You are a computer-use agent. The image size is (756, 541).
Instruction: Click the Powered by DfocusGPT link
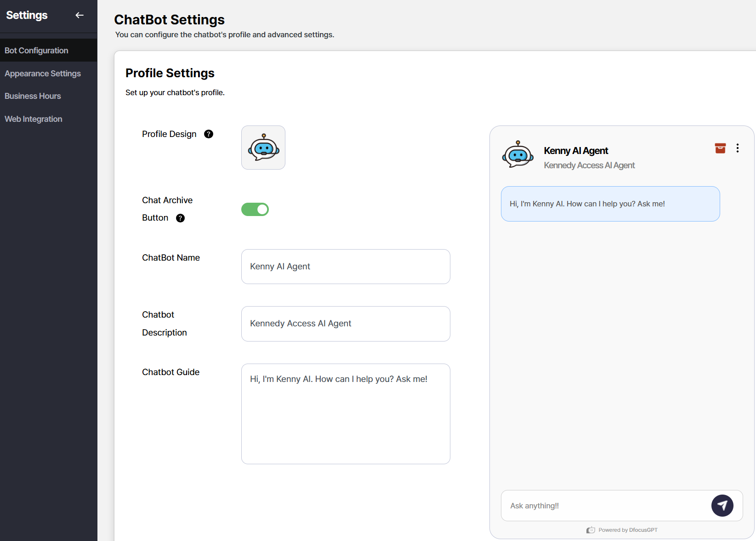click(628, 530)
